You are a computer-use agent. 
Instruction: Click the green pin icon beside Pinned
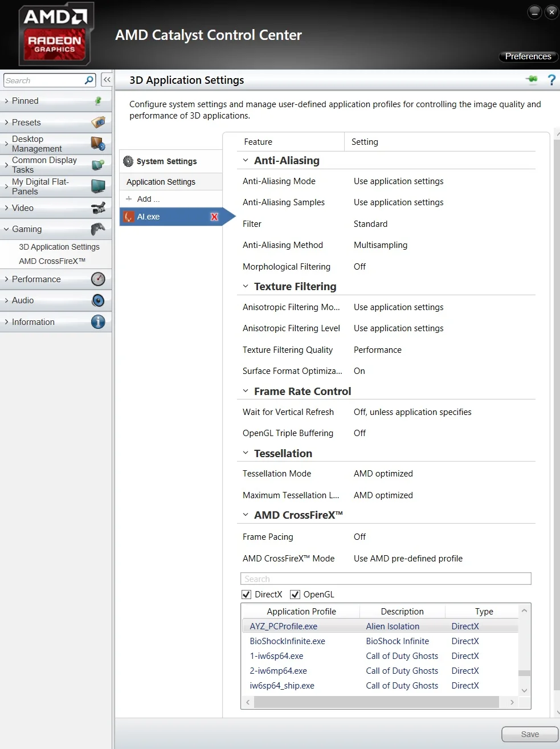98,101
